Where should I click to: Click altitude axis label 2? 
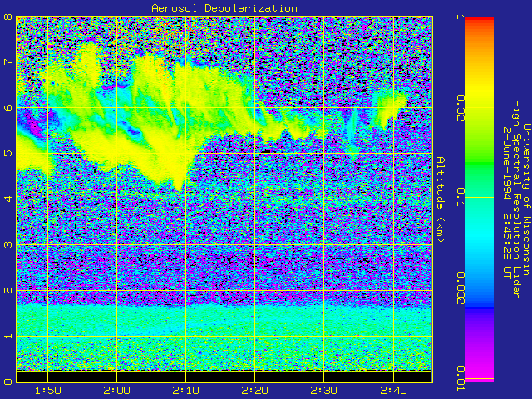tap(8, 290)
